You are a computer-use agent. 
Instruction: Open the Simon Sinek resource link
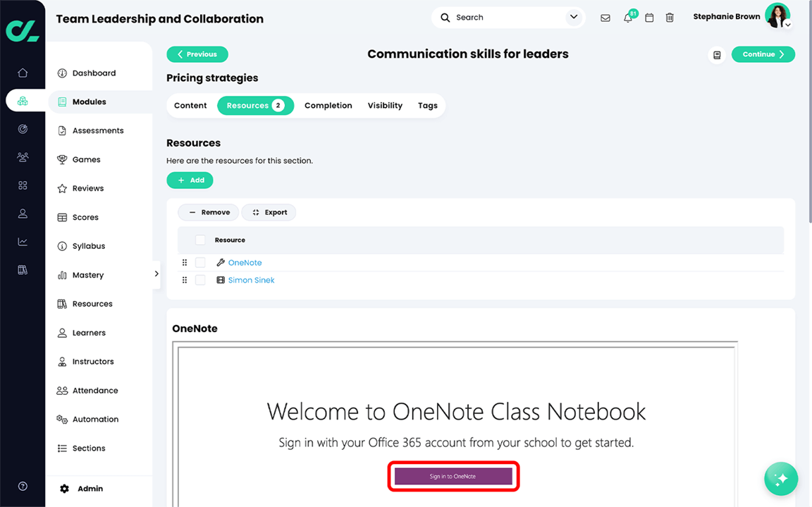251,280
